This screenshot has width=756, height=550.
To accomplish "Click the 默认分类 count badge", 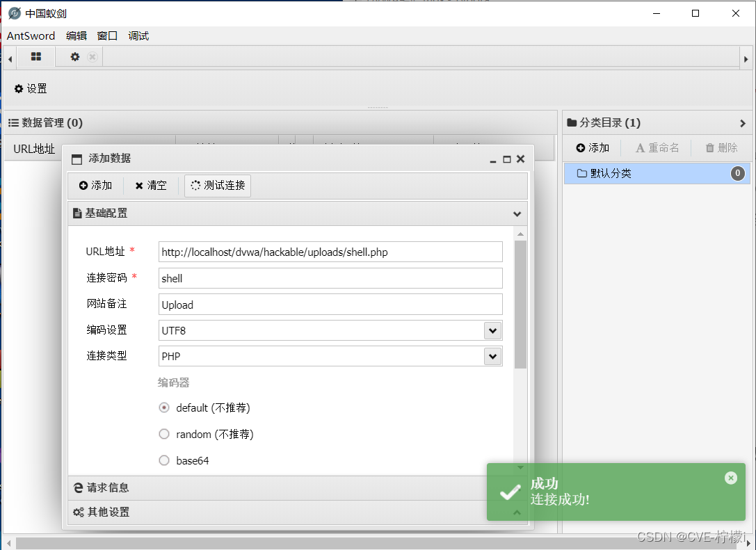I will click(x=738, y=174).
